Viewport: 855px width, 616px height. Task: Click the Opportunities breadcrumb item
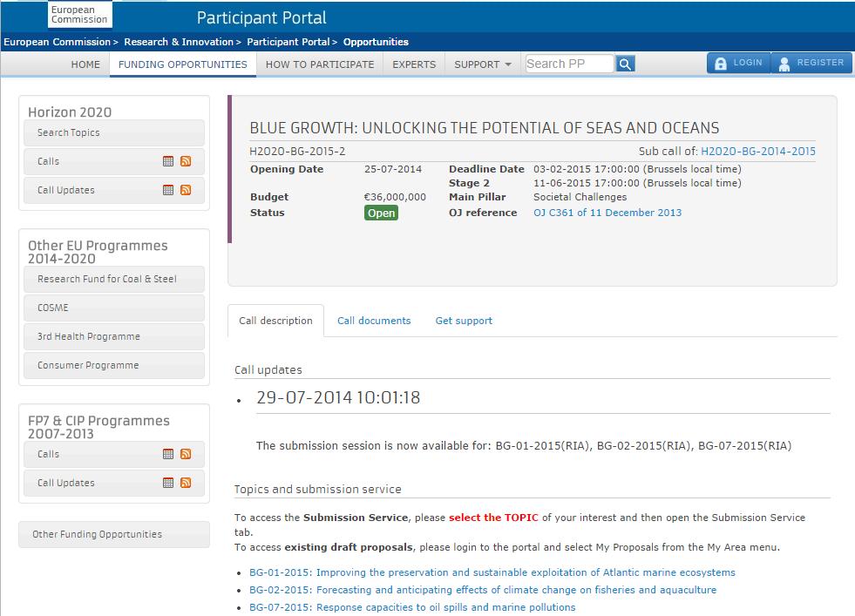pos(376,42)
